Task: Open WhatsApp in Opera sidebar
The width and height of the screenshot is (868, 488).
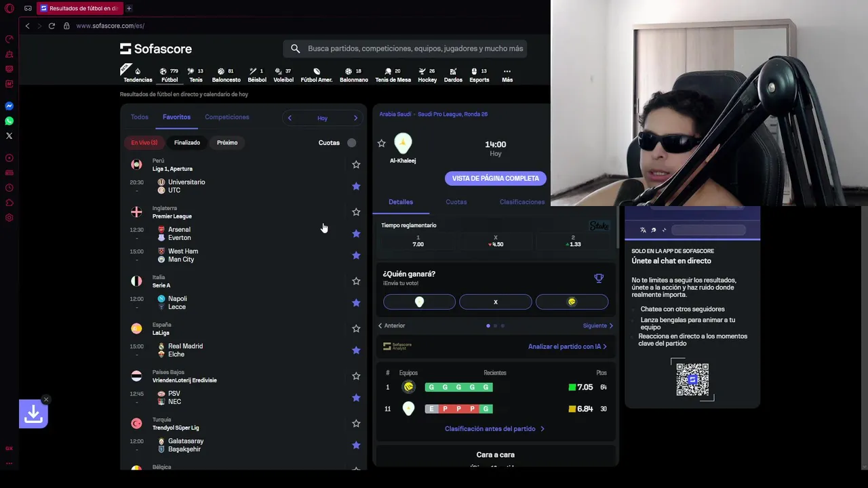Action: click(x=9, y=121)
